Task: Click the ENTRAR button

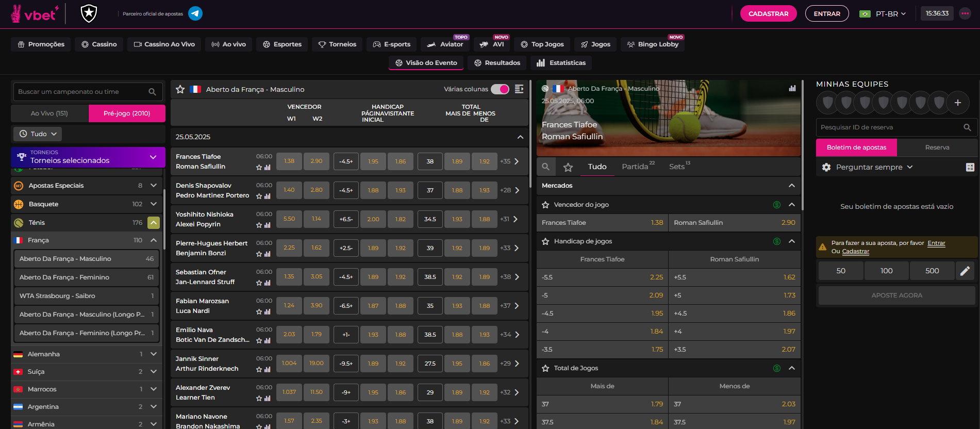Action: click(827, 14)
